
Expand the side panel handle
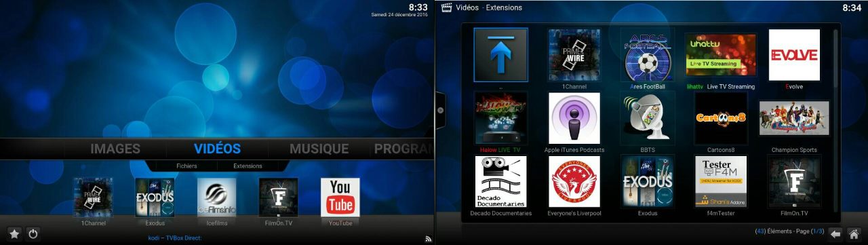click(x=439, y=111)
